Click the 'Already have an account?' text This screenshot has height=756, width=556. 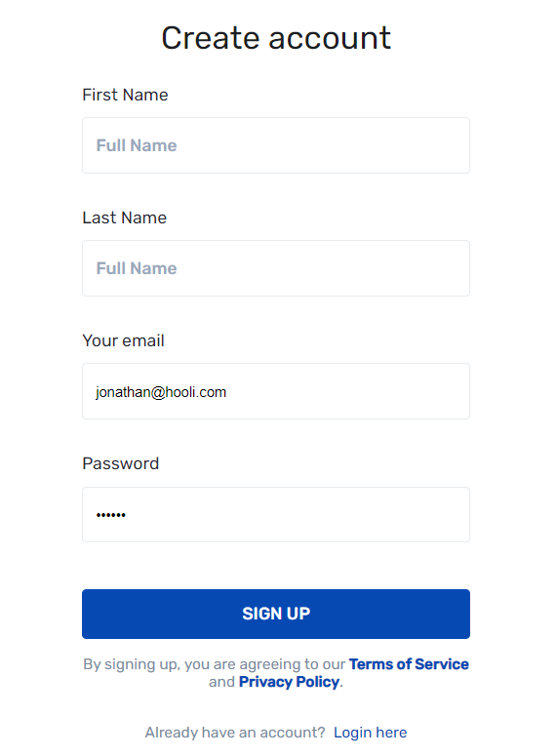point(235,733)
